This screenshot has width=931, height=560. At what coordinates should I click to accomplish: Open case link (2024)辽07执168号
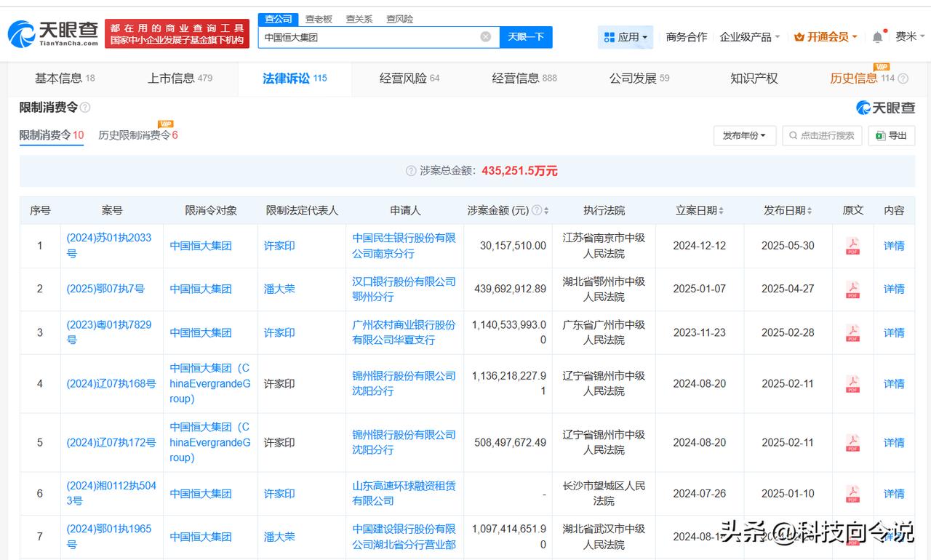(111, 384)
